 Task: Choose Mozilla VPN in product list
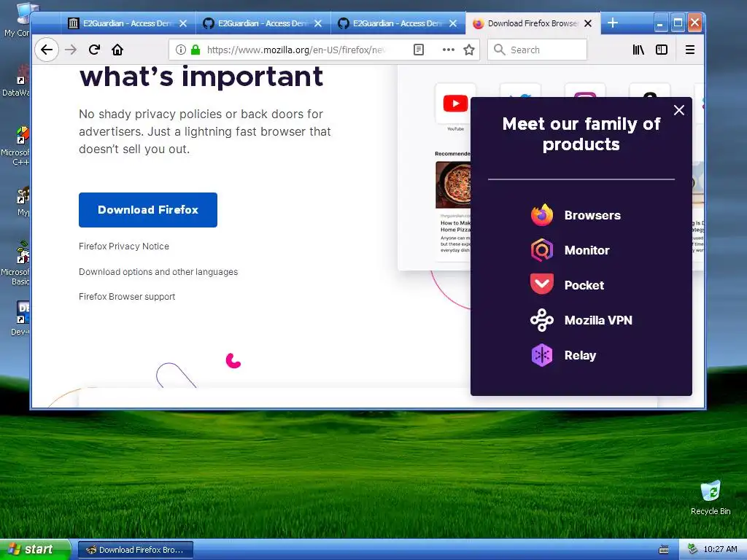click(x=598, y=321)
